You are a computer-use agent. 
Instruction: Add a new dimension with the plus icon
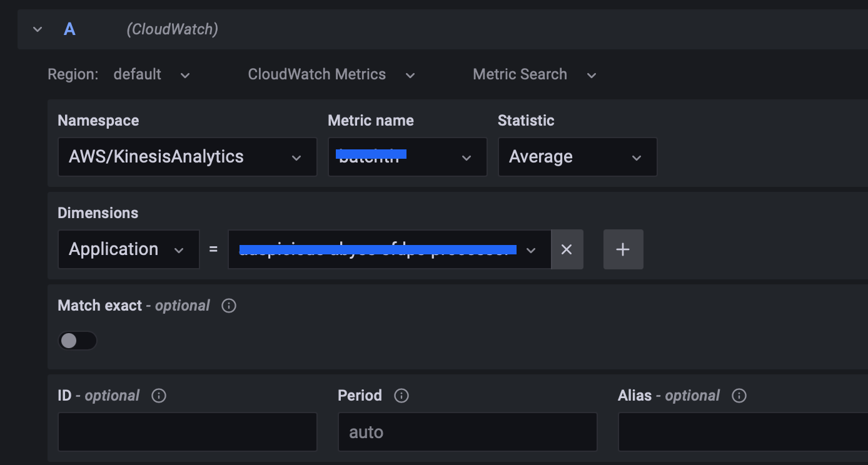point(623,249)
